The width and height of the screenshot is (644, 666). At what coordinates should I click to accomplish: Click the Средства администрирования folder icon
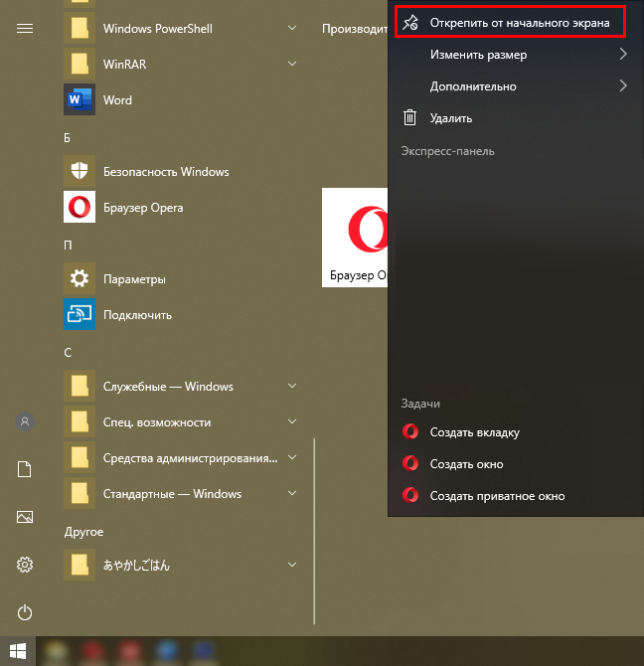tap(80, 457)
